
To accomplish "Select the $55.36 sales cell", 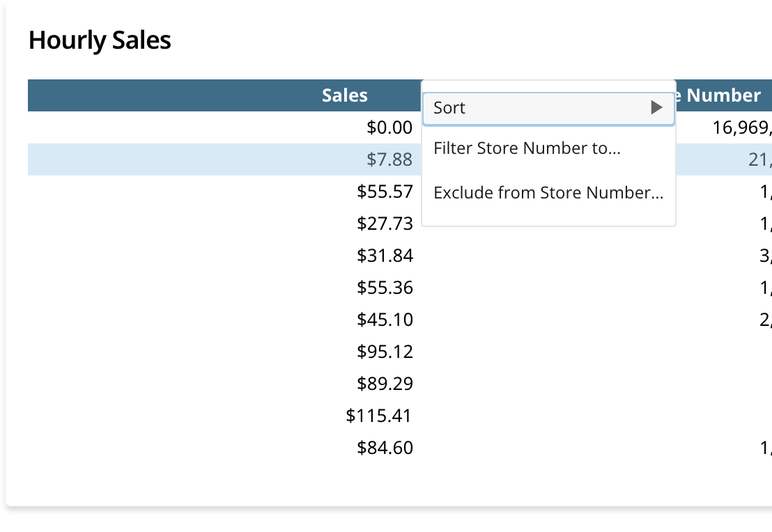I will tap(385, 288).
